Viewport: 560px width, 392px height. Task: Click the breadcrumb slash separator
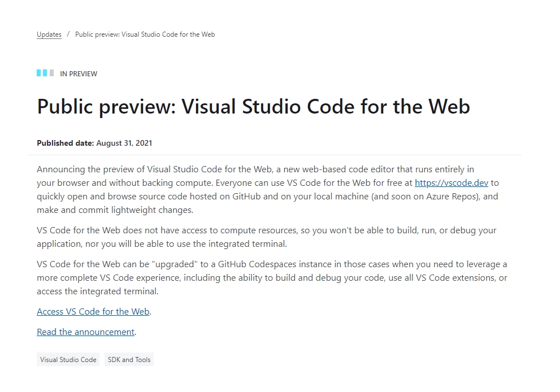tap(68, 34)
